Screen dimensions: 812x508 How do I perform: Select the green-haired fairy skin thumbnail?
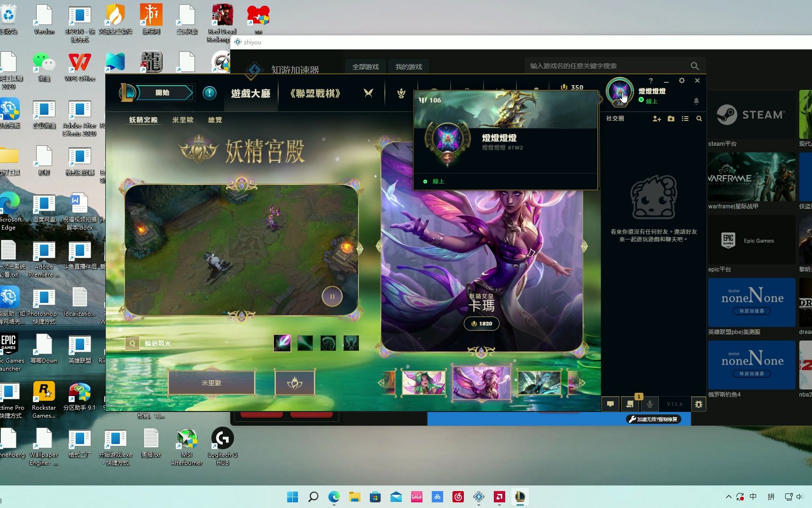pos(423,382)
